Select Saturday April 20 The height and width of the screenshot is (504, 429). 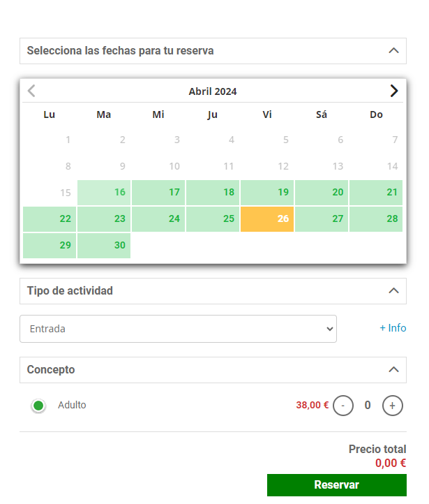click(322, 193)
